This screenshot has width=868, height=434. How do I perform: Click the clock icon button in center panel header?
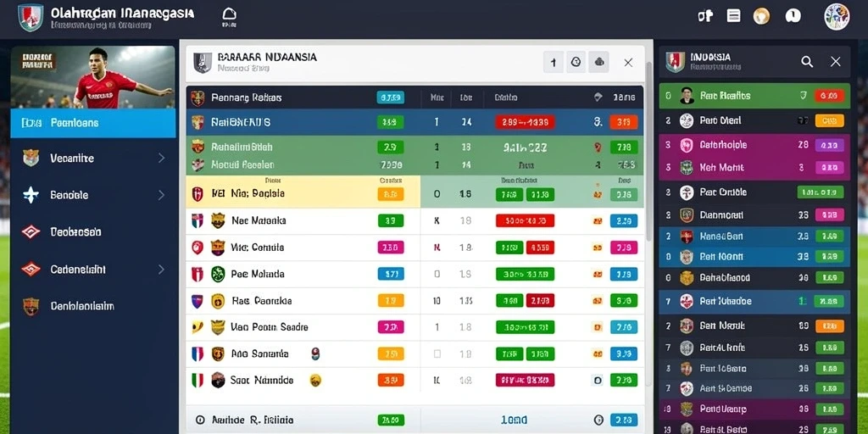pyautogui.click(x=576, y=63)
